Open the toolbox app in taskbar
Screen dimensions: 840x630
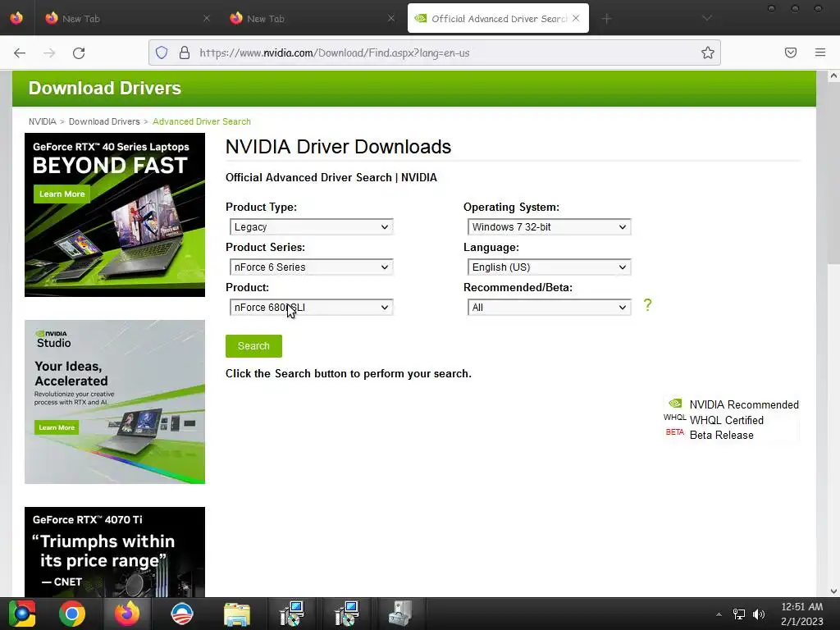[400, 614]
